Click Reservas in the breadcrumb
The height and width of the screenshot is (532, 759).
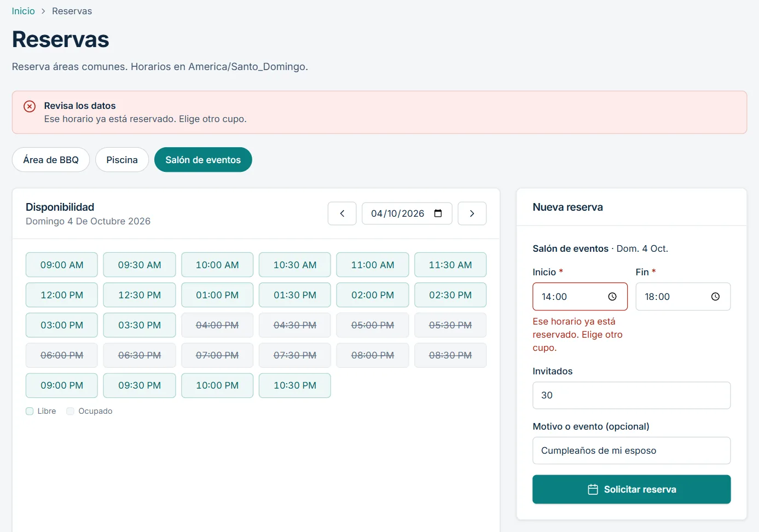(72, 11)
